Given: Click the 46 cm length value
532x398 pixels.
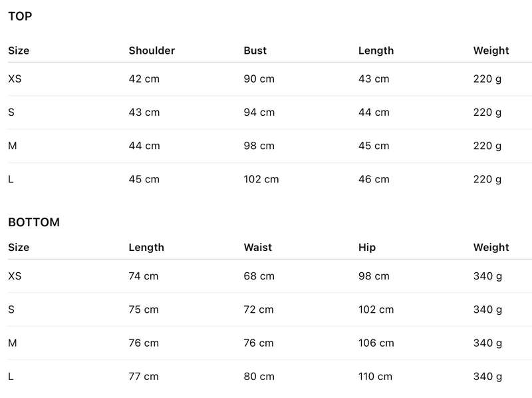Looking at the screenshot, I should (x=374, y=179).
